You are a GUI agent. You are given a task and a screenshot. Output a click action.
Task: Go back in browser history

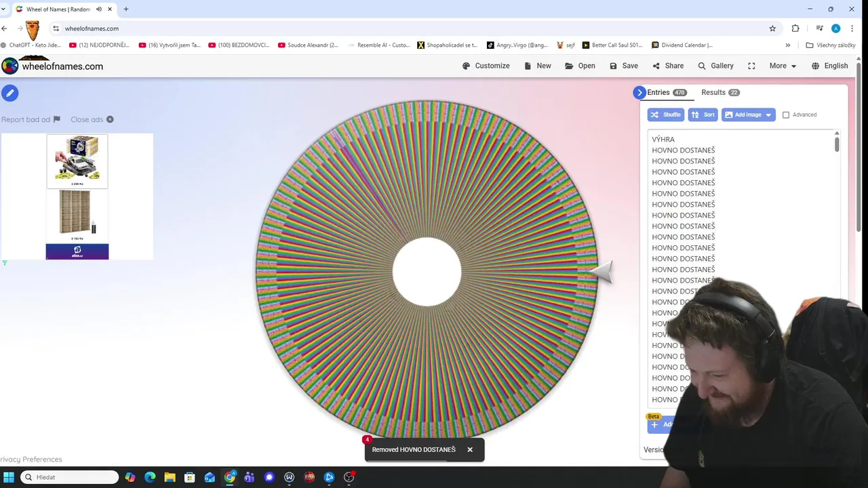coord(4,28)
